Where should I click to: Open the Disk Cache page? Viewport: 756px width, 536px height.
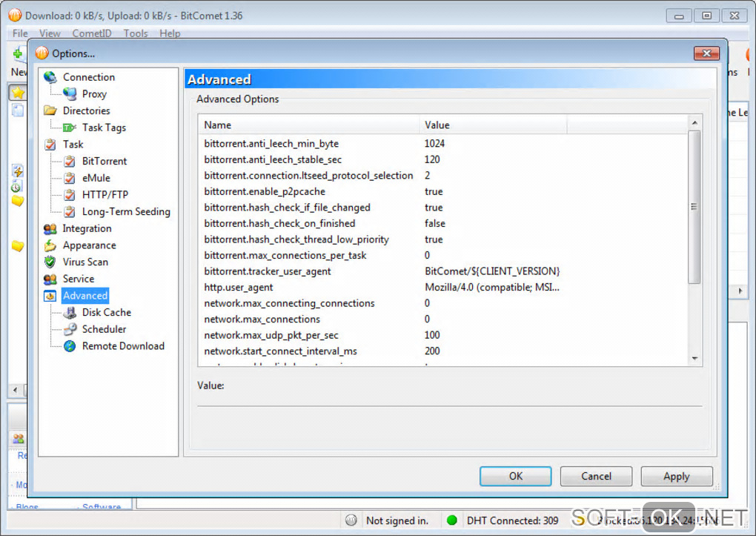[x=107, y=313]
